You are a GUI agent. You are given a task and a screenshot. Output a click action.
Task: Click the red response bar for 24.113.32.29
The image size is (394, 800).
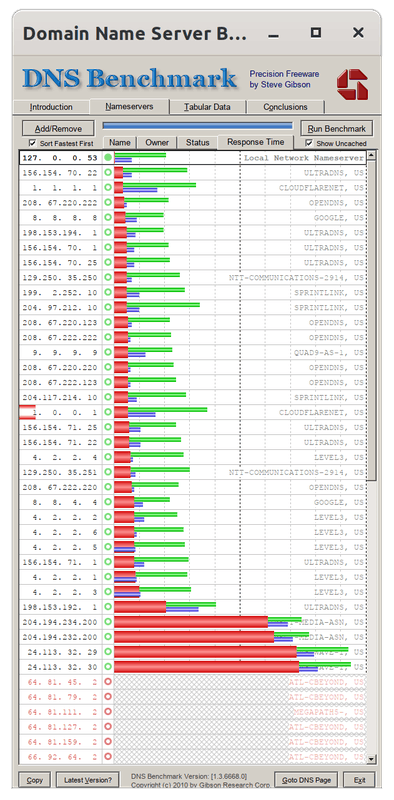click(x=205, y=652)
